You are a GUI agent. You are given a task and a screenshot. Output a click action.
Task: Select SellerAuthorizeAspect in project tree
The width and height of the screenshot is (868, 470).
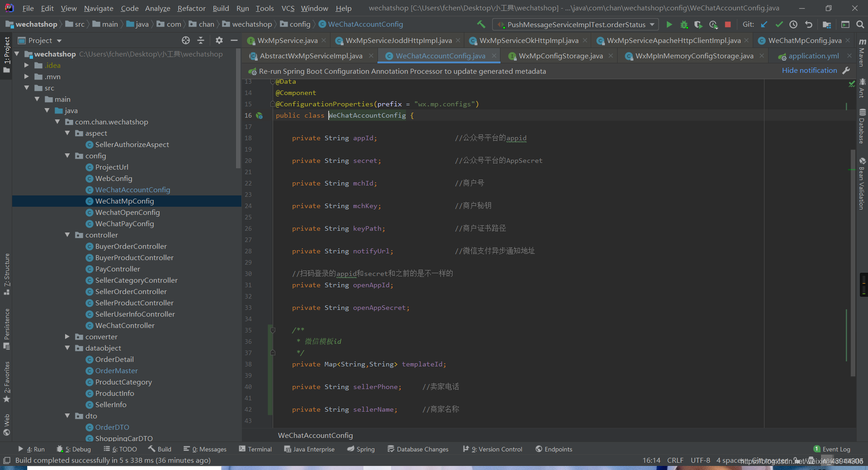coord(132,144)
